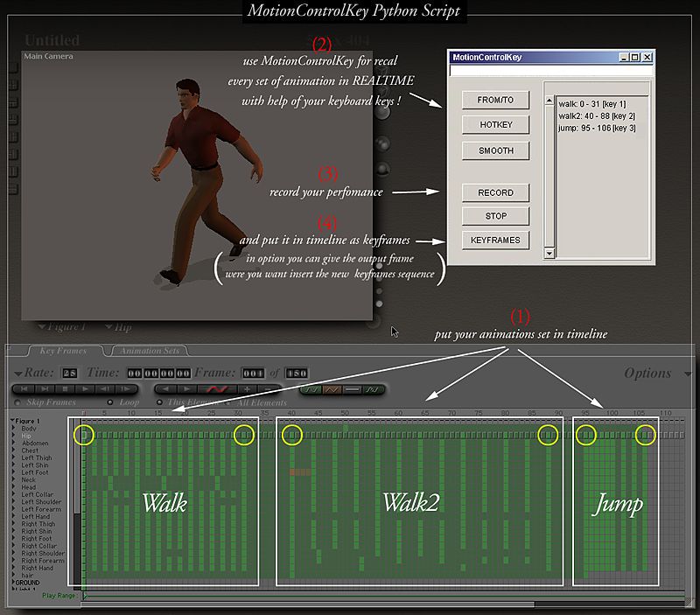Select the Right Shoulder row label
This screenshot has height=615, width=700.
coord(43,554)
